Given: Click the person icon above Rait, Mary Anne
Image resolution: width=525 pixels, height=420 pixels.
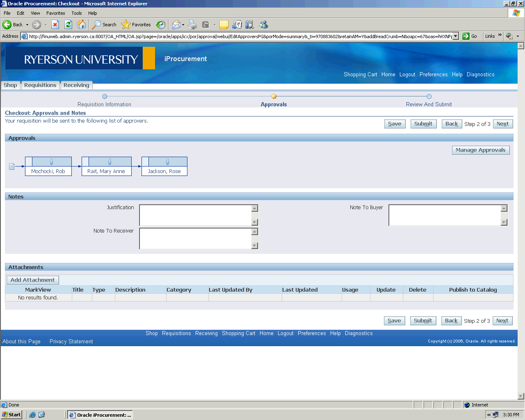Looking at the screenshot, I should pyautogui.click(x=110, y=162).
